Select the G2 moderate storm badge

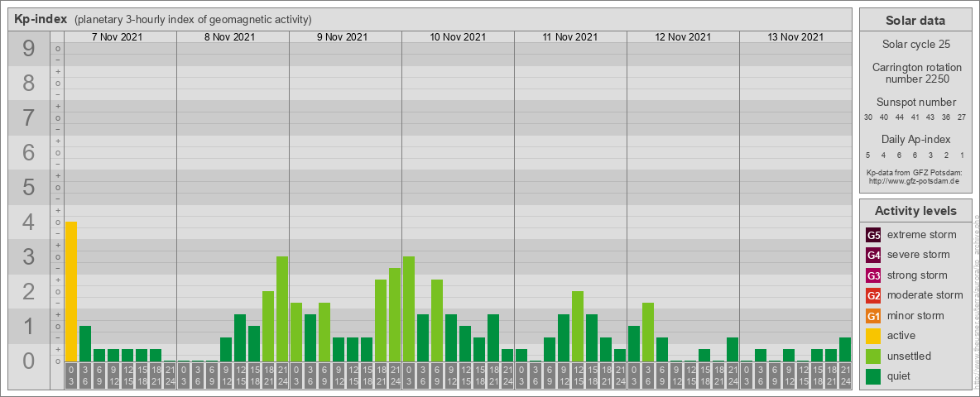pyautogui.click(x=873, y=295)
